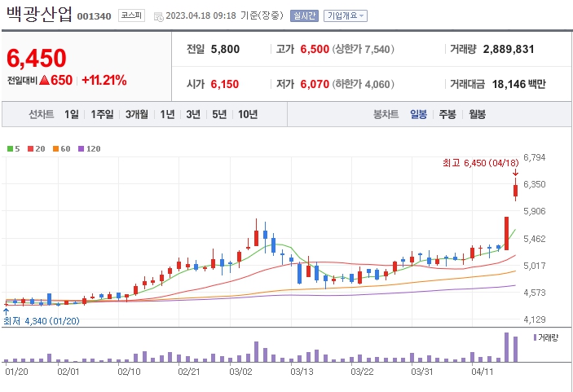Click the current price 6,450
Screen dimensions: 573x392
pos(37,58)
